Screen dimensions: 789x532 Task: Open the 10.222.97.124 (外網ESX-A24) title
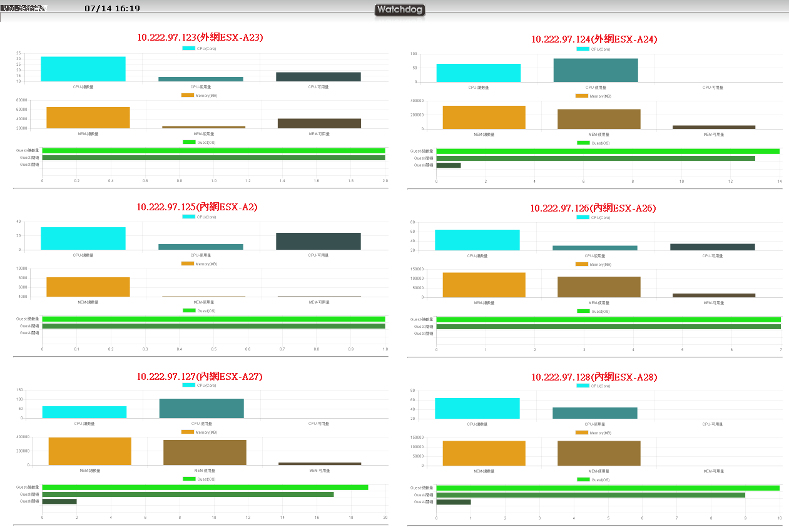[594, 39]
